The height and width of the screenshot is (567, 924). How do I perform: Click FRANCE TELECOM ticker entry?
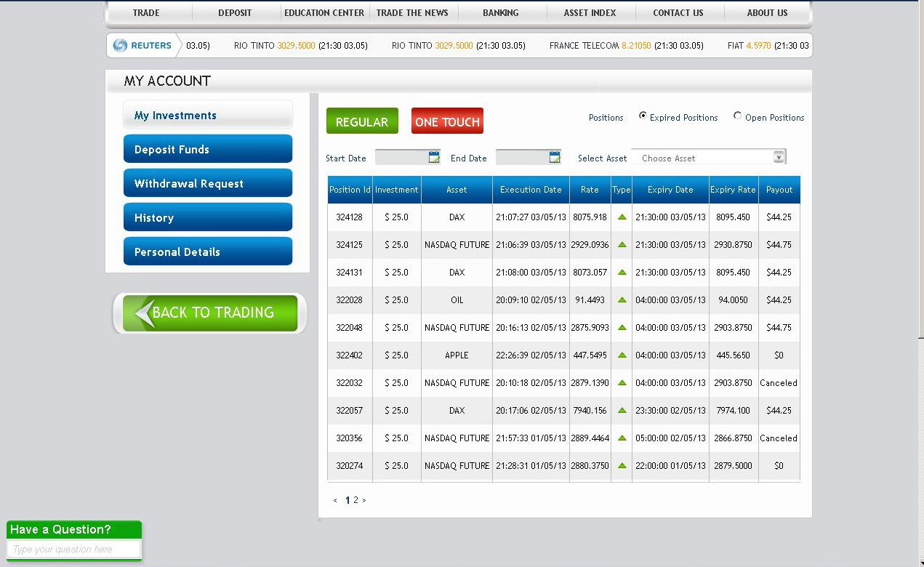[626, 45]
